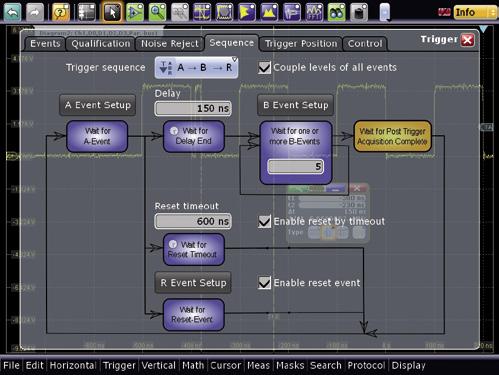This screenshot has width=499, height=375.
Task: Switch to the Qualification tab
Action: point(101,44)
